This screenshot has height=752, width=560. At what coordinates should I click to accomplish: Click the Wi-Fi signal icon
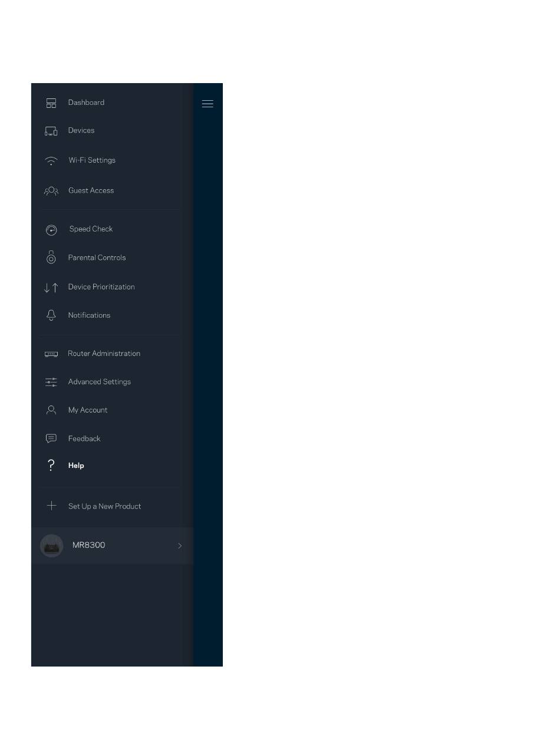pyautogui.click(x=51, y=160)
